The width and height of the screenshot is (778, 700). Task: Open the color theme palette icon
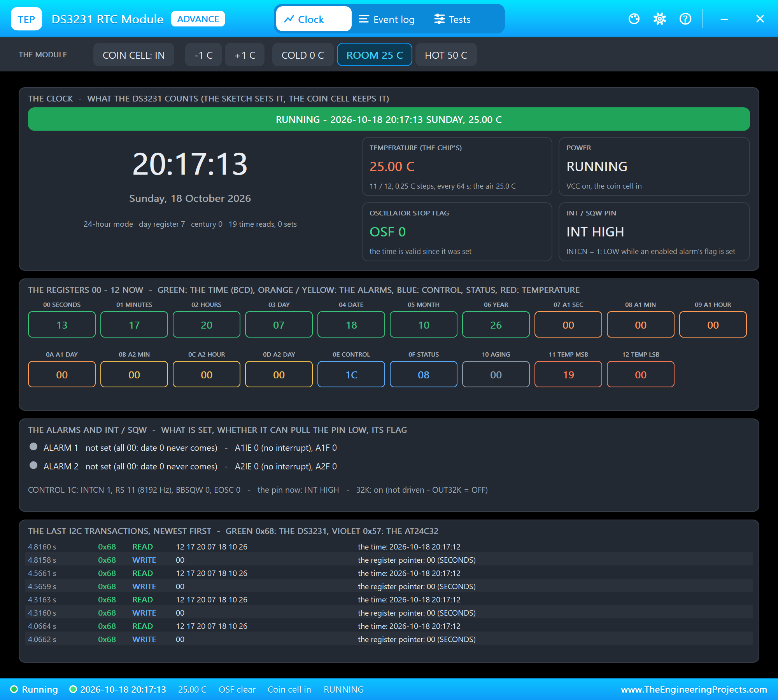click(x=634, y=19)
